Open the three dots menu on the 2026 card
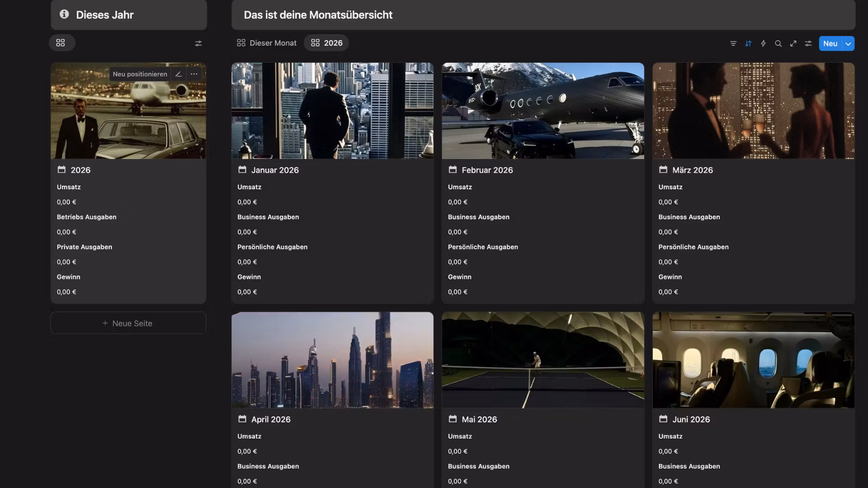Image resolution: width=868 pixels, height=488 pixels. click(x=194, y=74)
